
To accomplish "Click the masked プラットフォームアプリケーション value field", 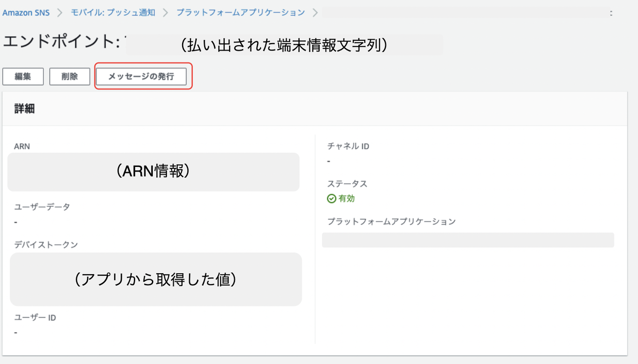I will 468,240.
